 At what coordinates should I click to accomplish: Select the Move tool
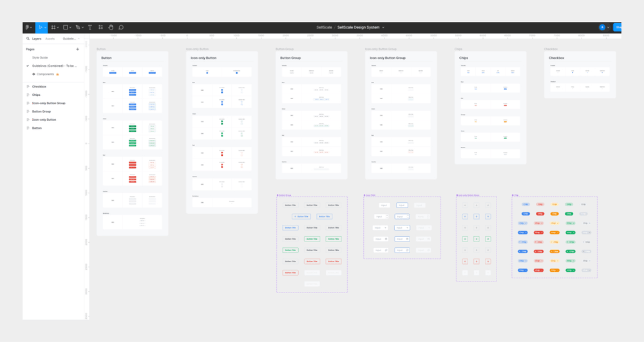40,28
